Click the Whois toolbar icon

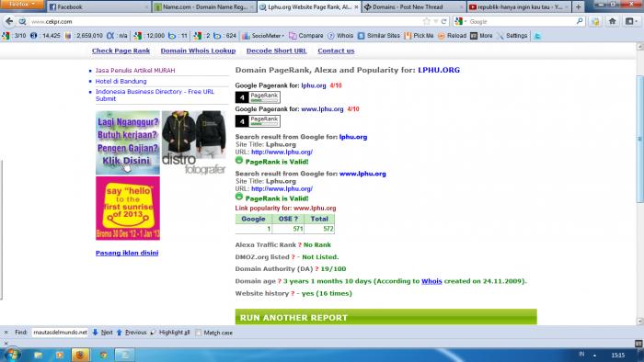pyautogui.click(x=340, y=36)
